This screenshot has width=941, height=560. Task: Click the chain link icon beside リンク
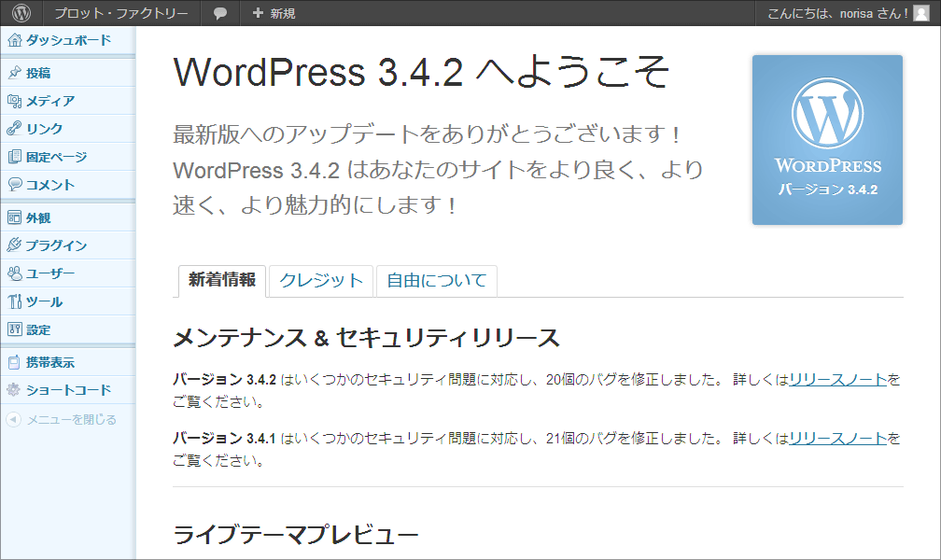(14, 129)
